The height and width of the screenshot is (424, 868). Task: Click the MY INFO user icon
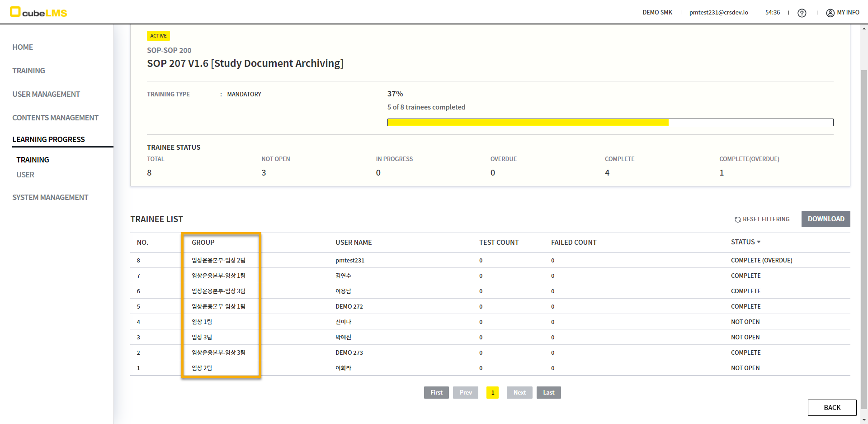click(830, 13)
